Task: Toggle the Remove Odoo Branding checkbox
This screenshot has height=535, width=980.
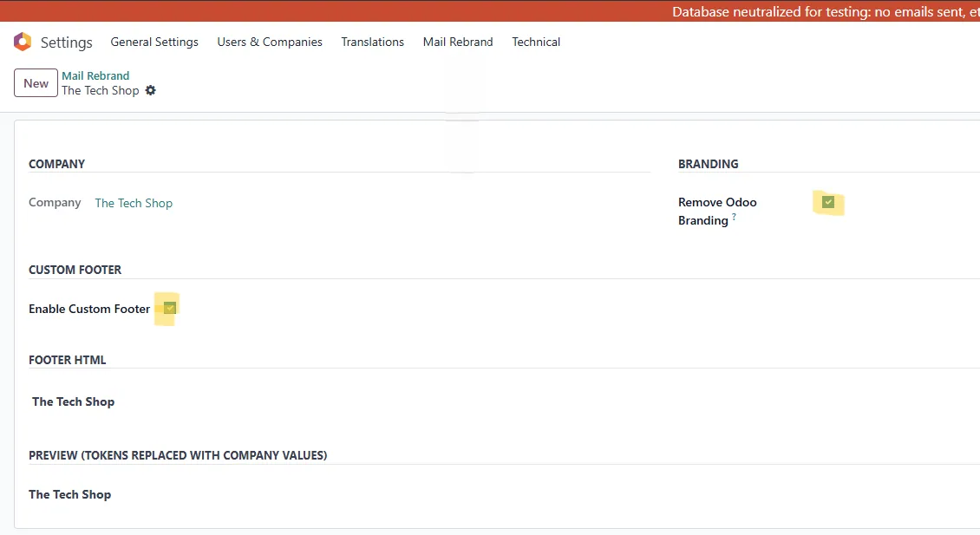Action: [x=828, y=202]
